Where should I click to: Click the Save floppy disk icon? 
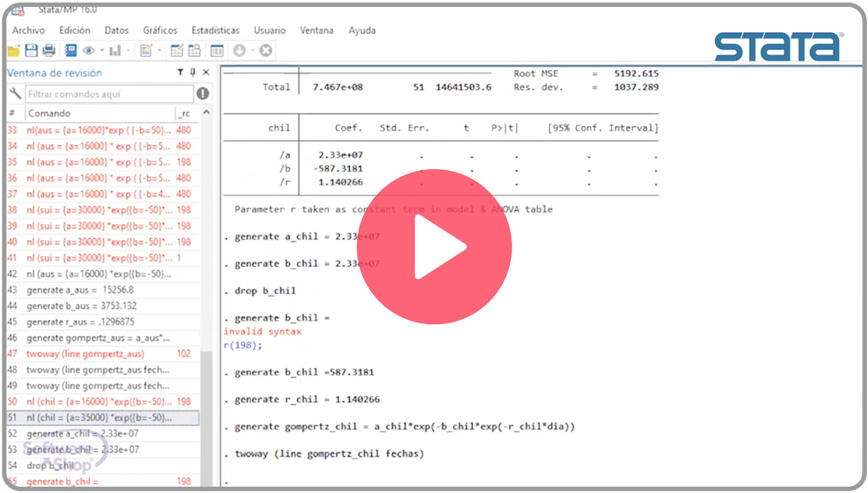(31, 50)
